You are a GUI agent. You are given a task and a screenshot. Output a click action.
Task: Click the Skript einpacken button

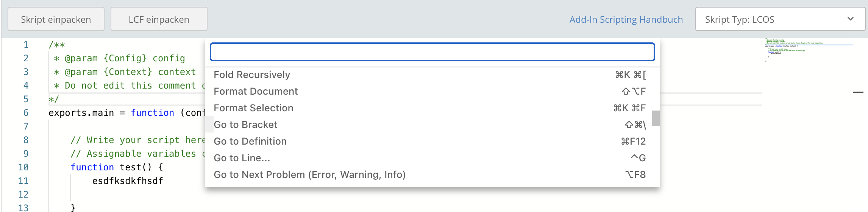coord(56,19)
